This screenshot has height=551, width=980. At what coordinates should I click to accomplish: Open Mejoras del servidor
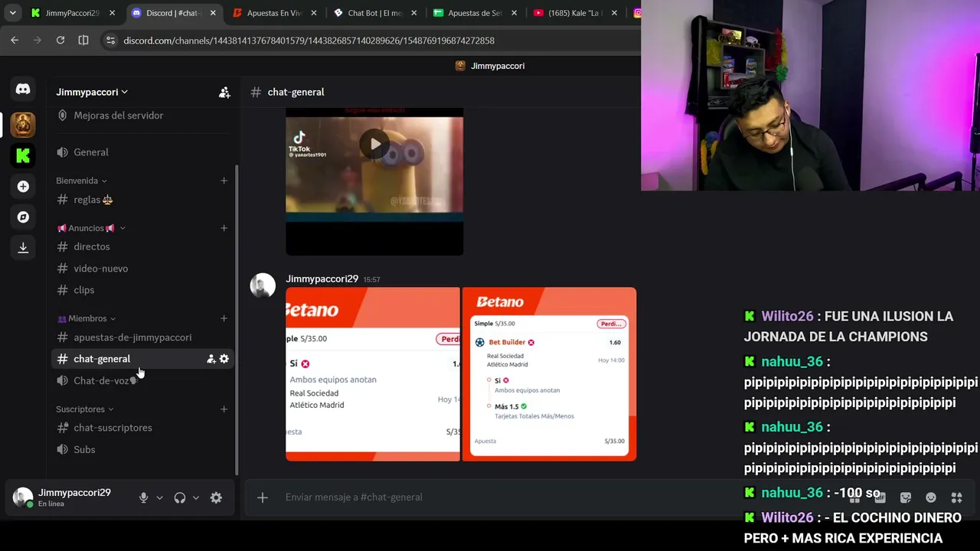click(142, 116)
